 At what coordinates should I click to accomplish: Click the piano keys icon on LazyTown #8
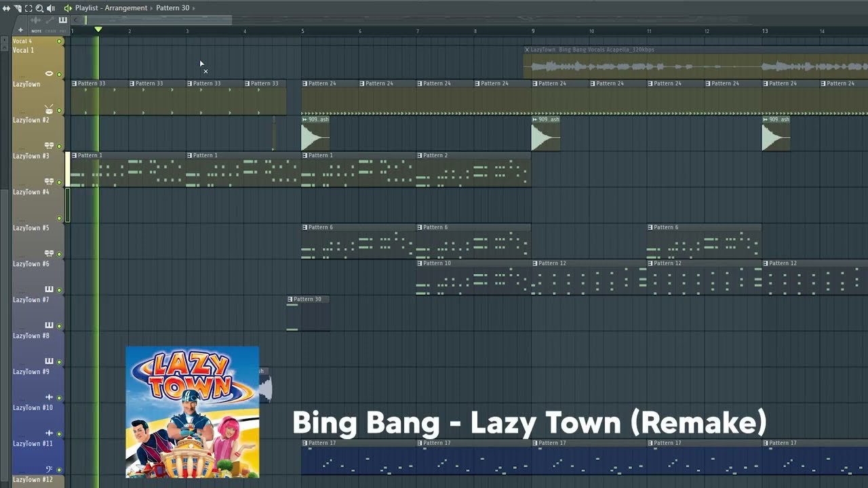click(x=49, y=361)
